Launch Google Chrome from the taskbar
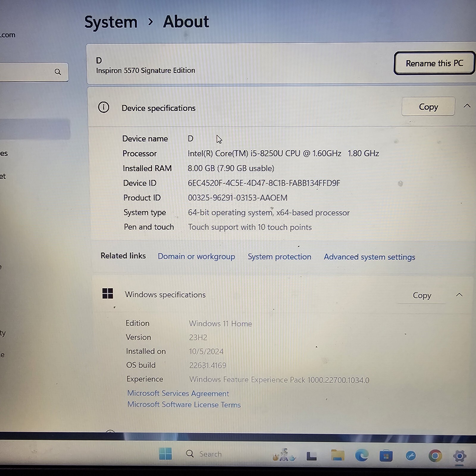Screen dimensions: 476x476 [x=435, y=456]
